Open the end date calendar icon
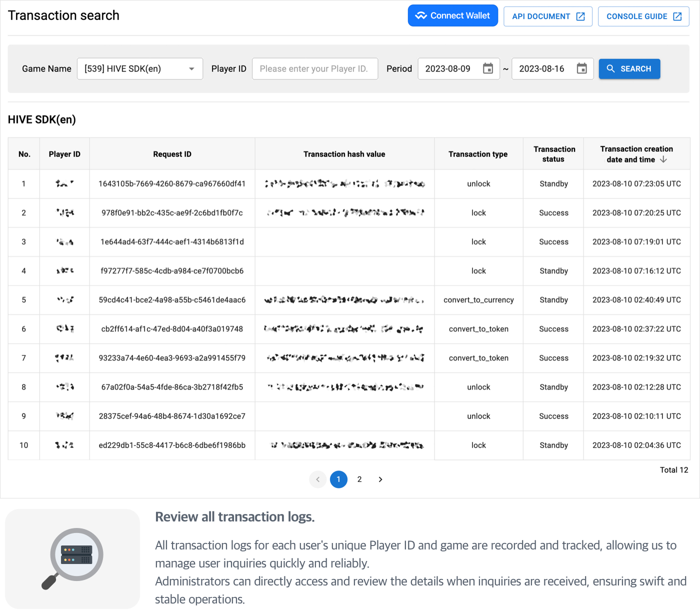Image resolution: width=700 pixels, height=614 pixels. click(582, 68)
